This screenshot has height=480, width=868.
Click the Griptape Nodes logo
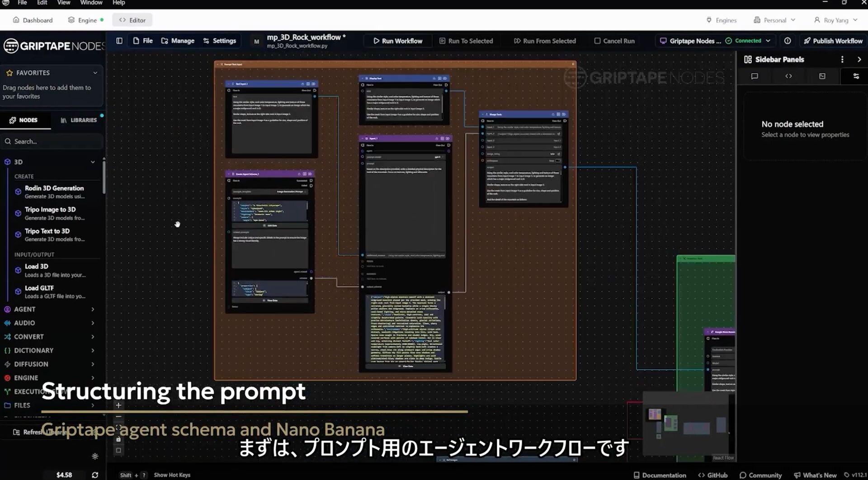click(53, 46)
